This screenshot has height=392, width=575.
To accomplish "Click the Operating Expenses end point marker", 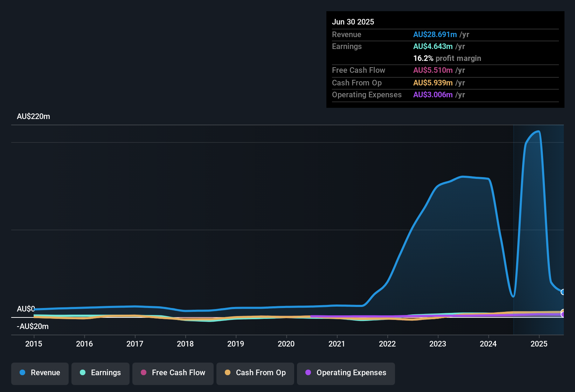I will pos(563,314).
